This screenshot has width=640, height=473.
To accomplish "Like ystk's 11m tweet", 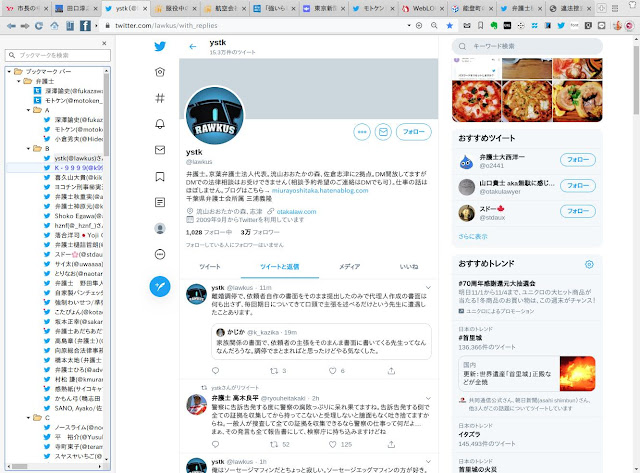I will tap(333, 371).
